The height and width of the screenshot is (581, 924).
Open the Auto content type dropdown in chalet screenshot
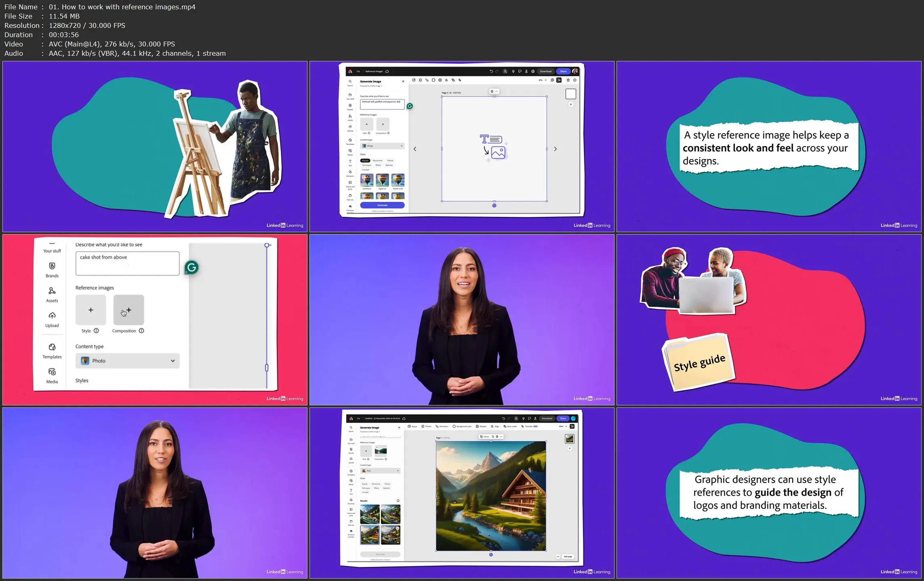(x=380, y=471)
